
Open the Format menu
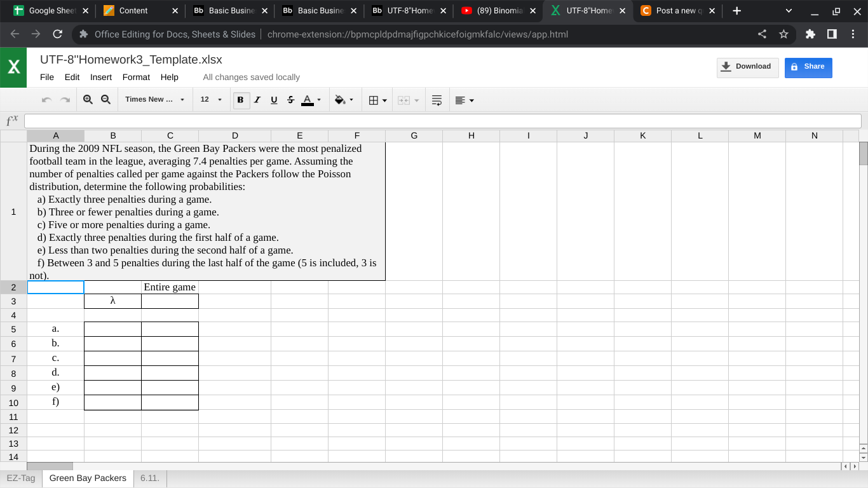pyautogui.click(x=136, y=77)
